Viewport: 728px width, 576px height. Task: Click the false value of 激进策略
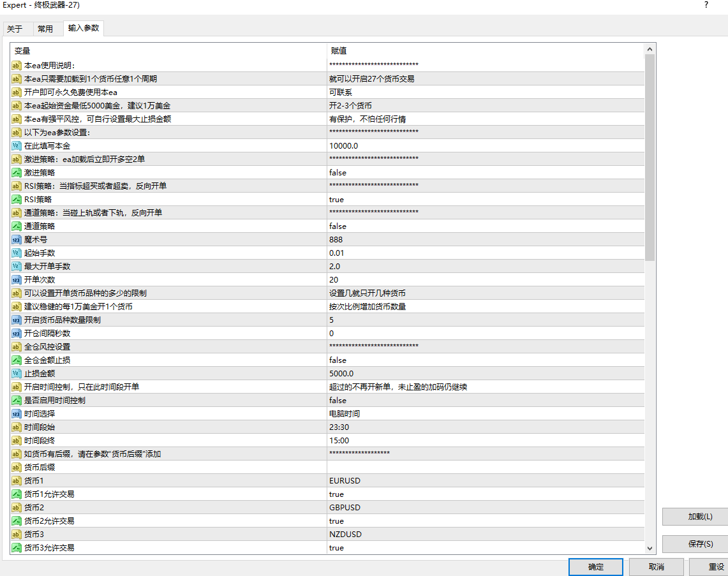point(338,173)
